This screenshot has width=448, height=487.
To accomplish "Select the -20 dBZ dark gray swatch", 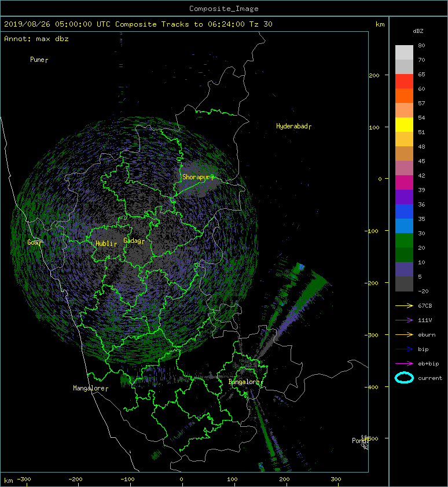I will [404, 283].
